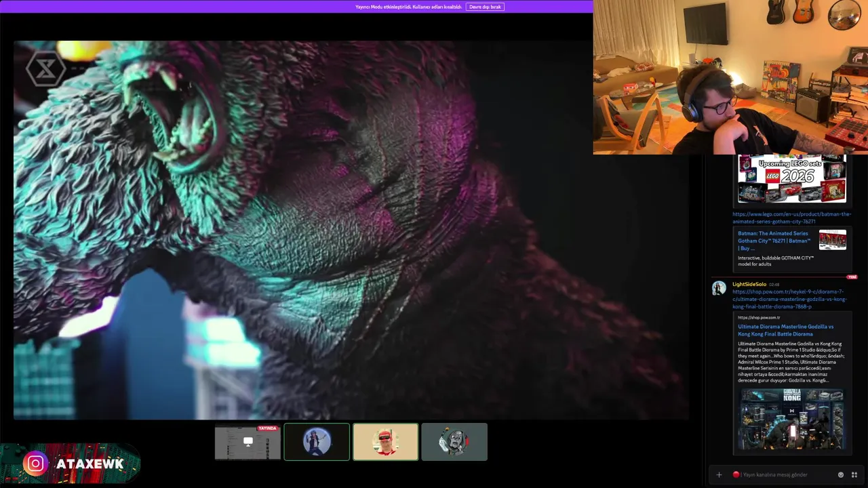
Task: Open the shop.pow.com.tr diorama URL link
Action: coord(789,299)
